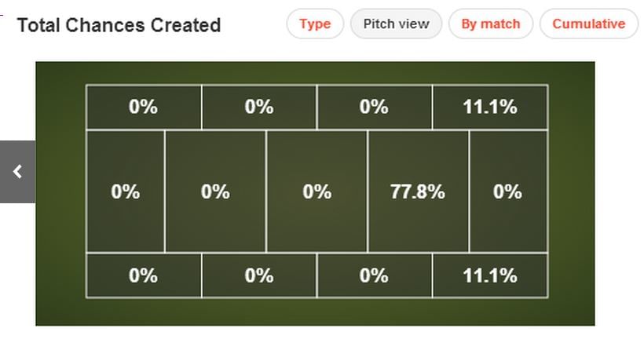Select top-row 0% zone second from left
The image size is (644, 350).
coord(259,107)
